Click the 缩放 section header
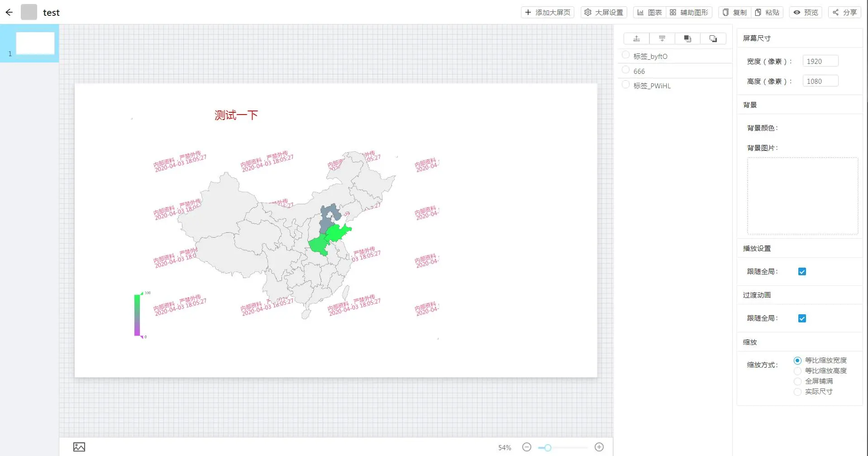This screenshot has width=868, height=456. point(750,342)
